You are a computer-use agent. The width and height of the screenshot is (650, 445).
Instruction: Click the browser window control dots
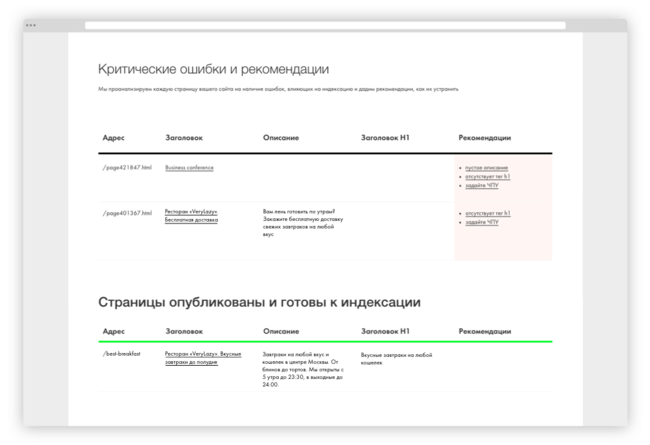(x=30, y=24)
